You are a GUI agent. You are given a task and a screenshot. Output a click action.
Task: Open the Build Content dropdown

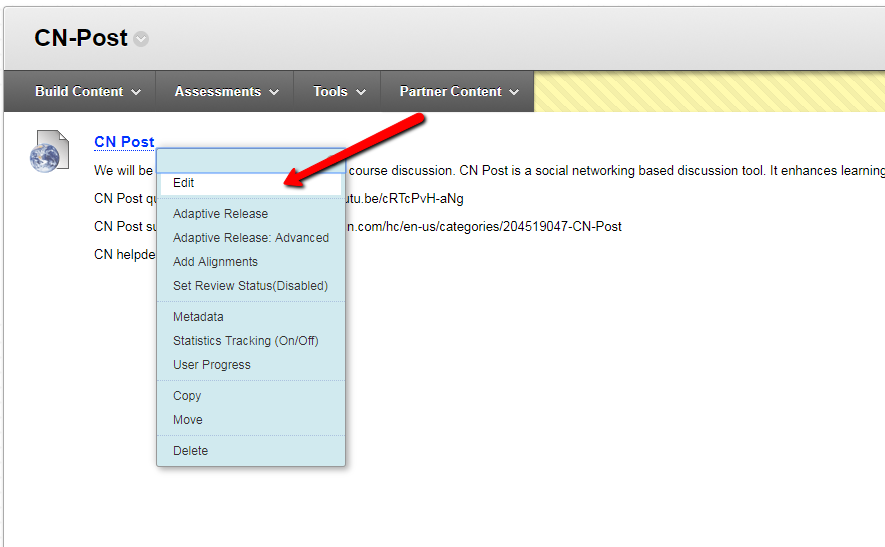click(87, 91)
